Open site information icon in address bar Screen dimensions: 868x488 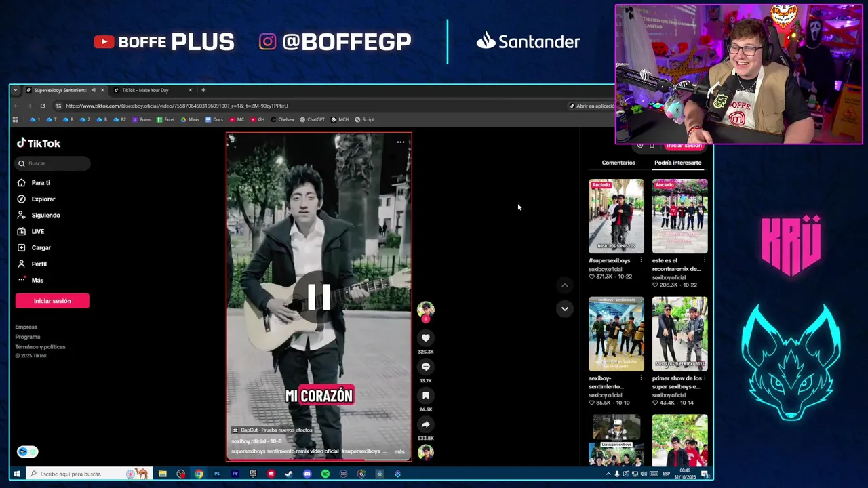click(58, 106)
